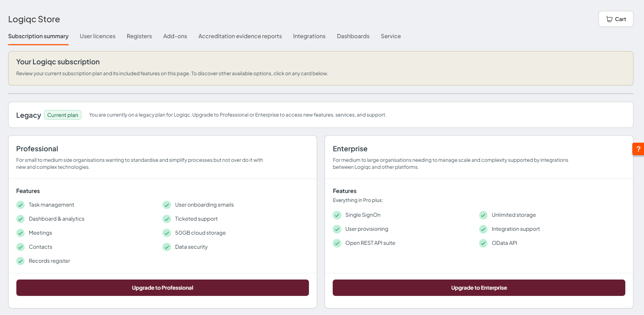Click the Single SignOn checkmark icon
Image resolution: width=644 pixels, height=315 pixels.
pyautogui.click(x=337, y=215)
